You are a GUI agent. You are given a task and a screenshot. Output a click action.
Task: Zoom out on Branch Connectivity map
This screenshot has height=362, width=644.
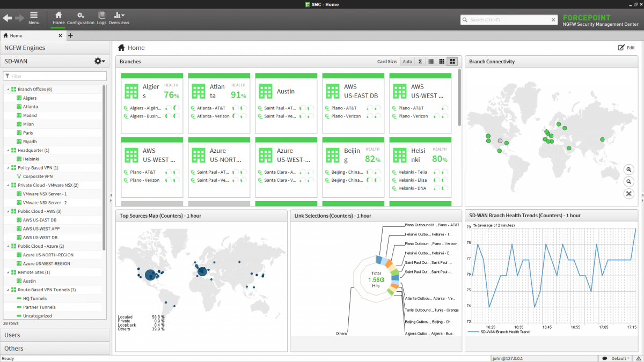[629, 182]
